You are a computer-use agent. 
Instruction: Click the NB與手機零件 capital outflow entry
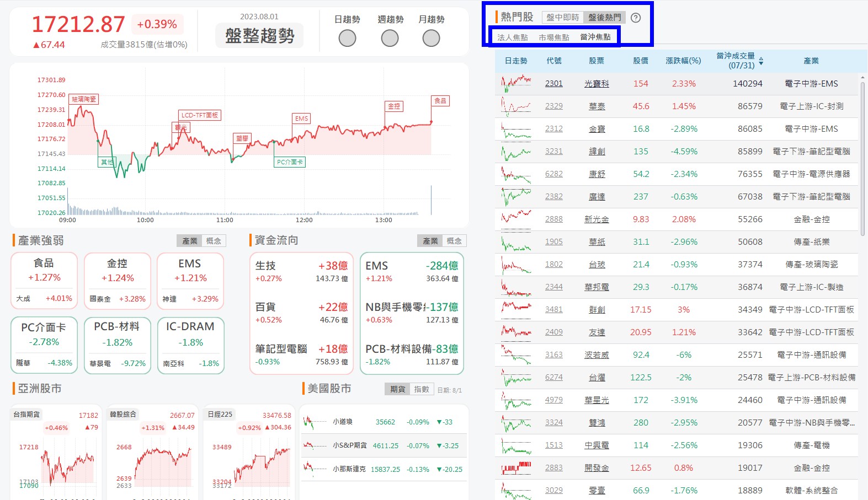click(x=412, y=313)
